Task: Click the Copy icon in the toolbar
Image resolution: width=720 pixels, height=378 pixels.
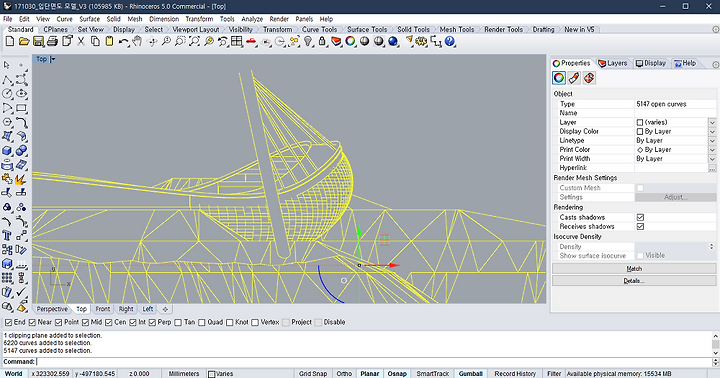Action: [x=95, y=41]
